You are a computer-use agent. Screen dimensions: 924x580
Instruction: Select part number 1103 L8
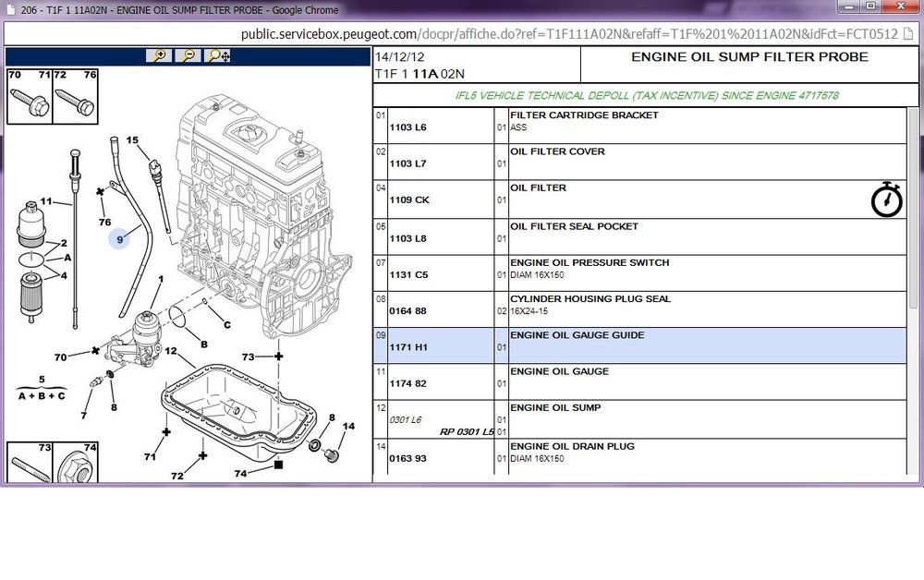click(x=407, y=238)
